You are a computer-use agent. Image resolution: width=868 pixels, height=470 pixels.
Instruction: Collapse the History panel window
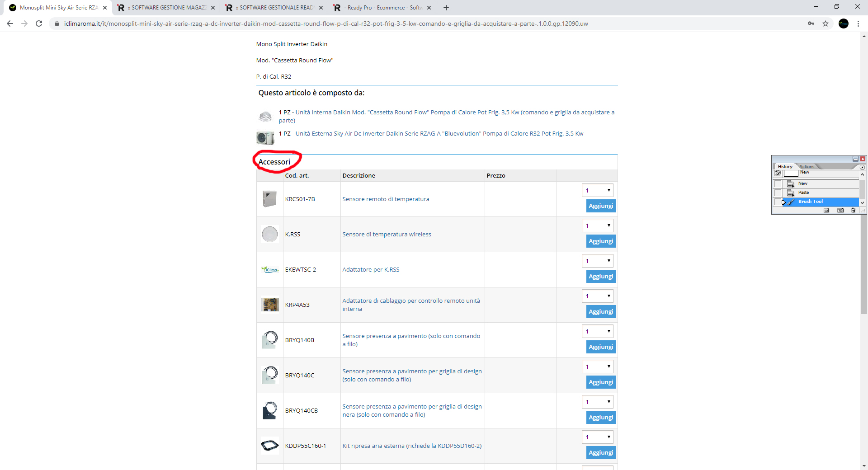pyautogui.click(x=855, y=159)
